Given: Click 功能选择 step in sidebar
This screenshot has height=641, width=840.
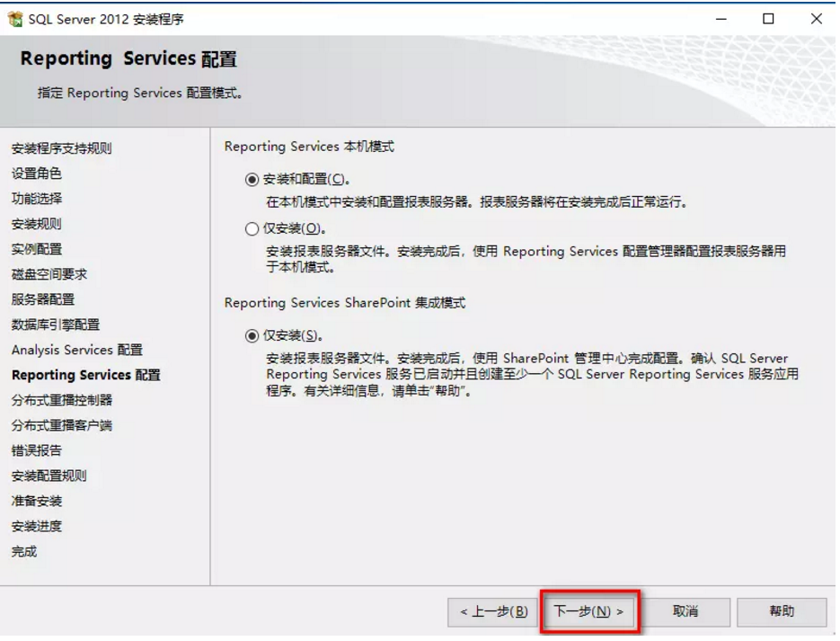Looking at the screenshot, I should [x=37, y=199].
